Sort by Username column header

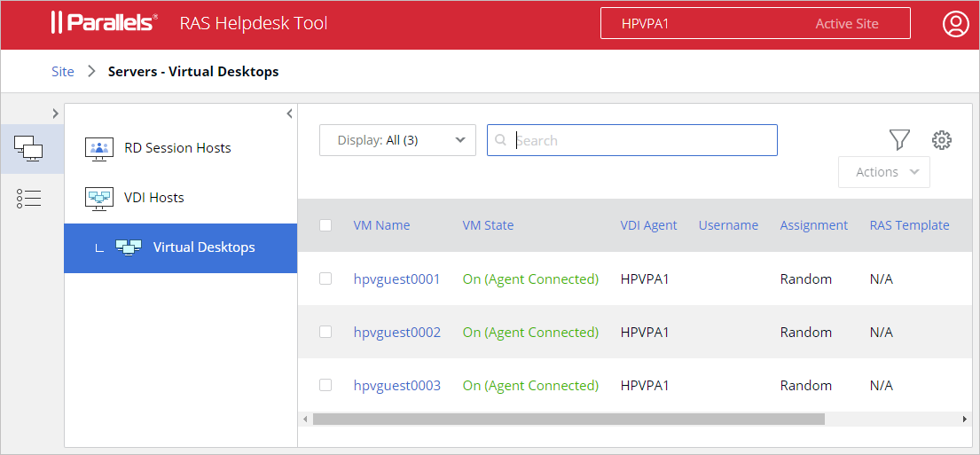pyautogui.click(x=729, y=225)
